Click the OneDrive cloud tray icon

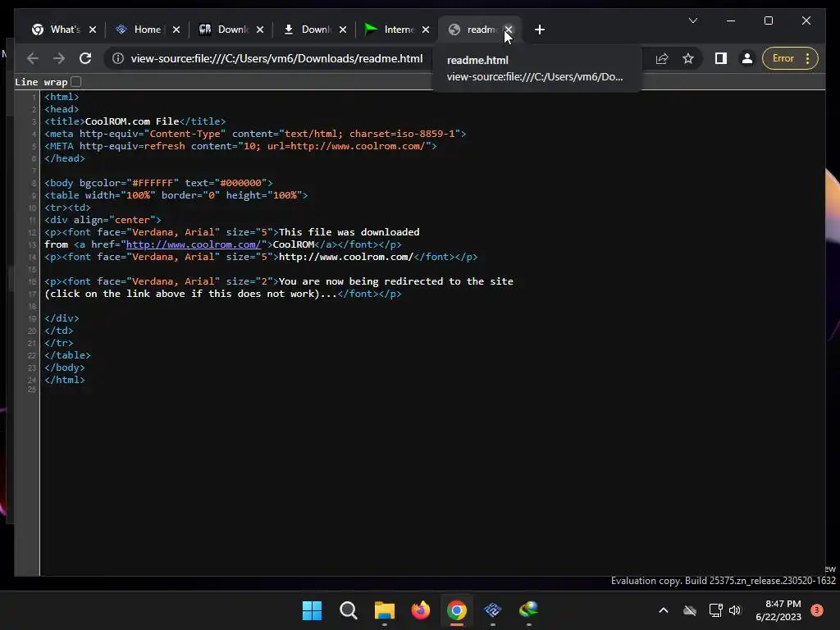pyautogui.click(x=690, y=610)
